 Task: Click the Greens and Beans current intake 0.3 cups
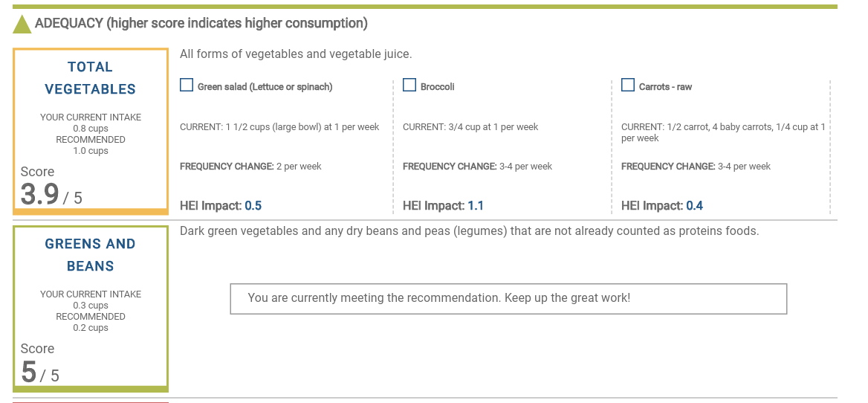tap(91, 306)
